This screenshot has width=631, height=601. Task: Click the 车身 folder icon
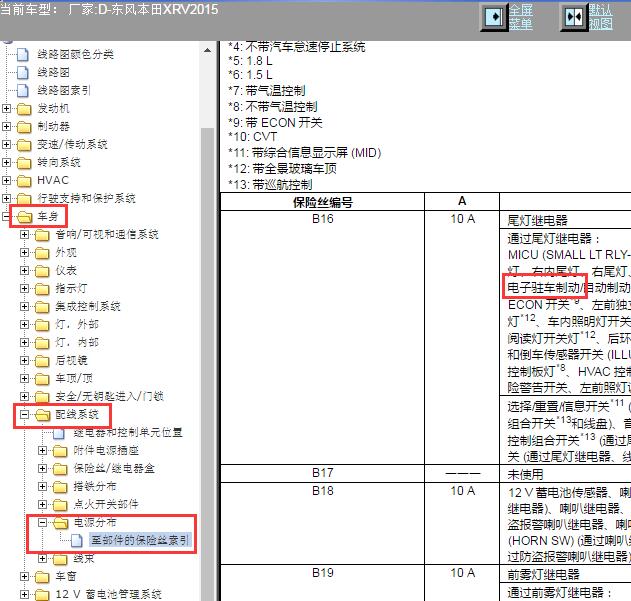click(x=24, y=217)
